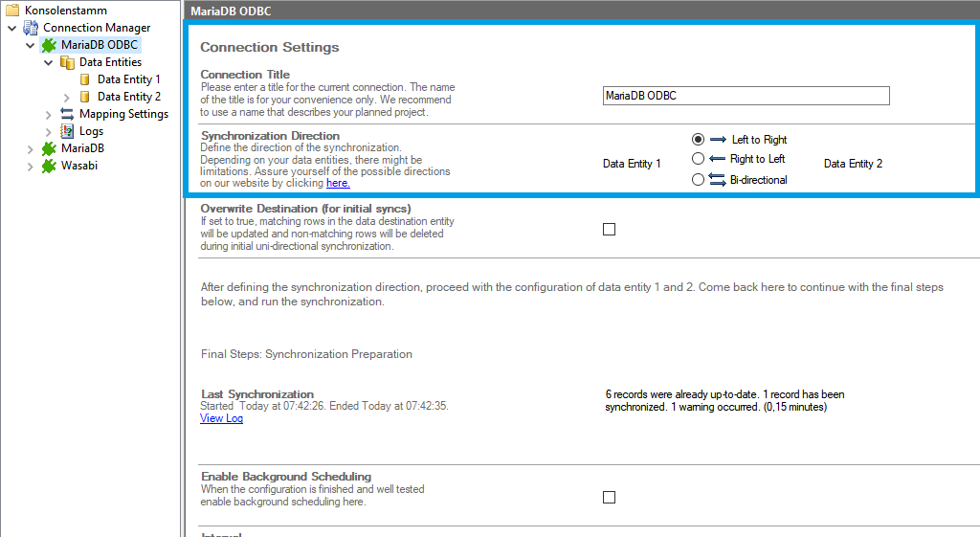This screenshot has width=980, height=537.
Task: Click the green Wasabi connection icon
Action: point(49,166)
